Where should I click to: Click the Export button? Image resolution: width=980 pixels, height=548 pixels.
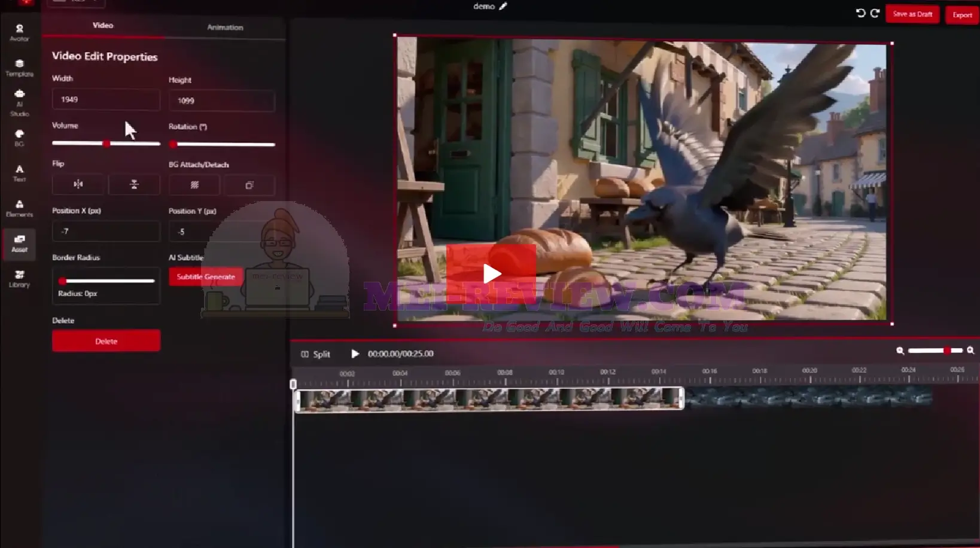pyautogui.click(x=962, y=15)
